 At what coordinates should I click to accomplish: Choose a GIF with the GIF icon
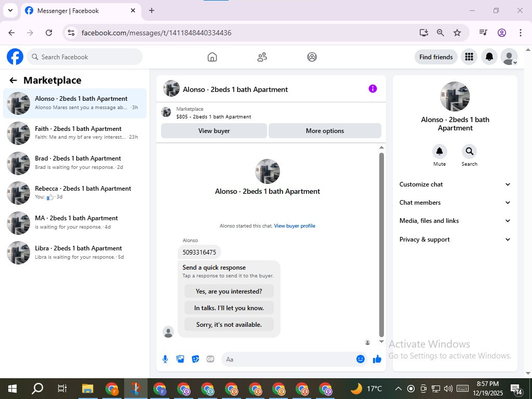pyautogui.click(x=210, y=359)
